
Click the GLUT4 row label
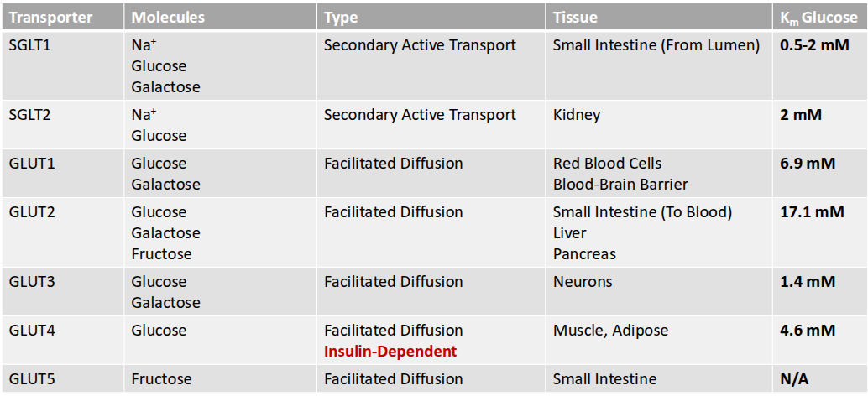click(30, 331)
